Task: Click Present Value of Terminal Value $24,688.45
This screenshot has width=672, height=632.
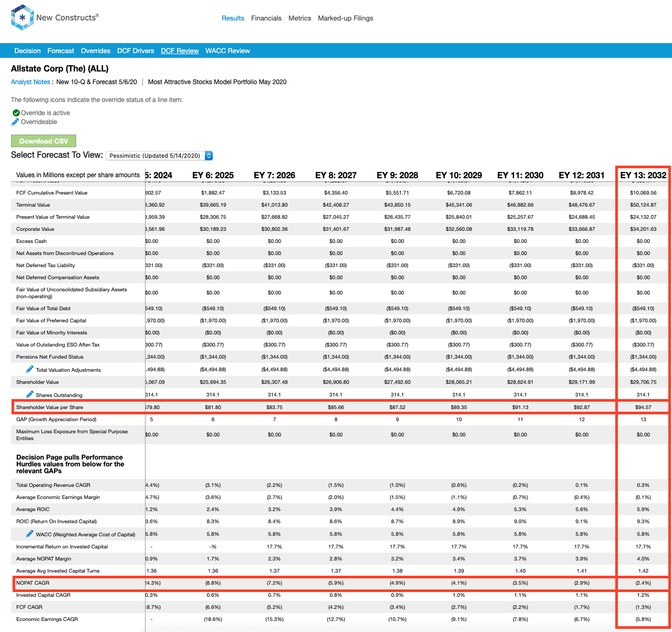Action: pyautogui.click(x=582, y=217)
